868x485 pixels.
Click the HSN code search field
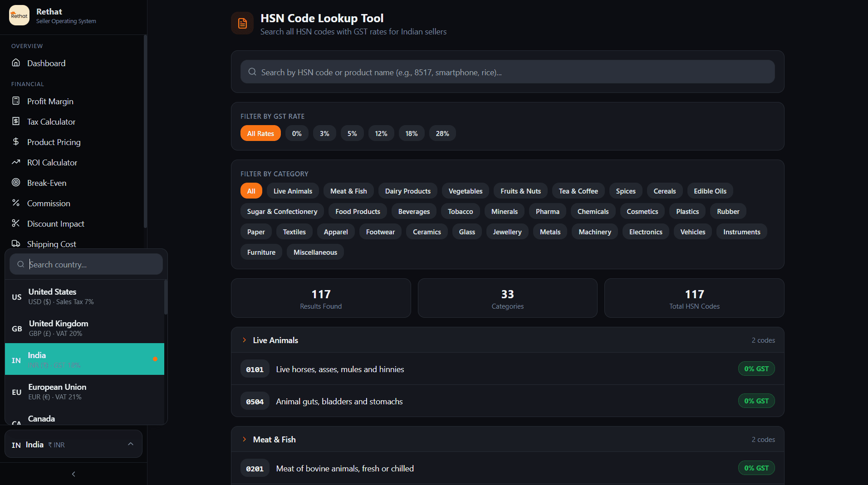click(x=507, y=72)
